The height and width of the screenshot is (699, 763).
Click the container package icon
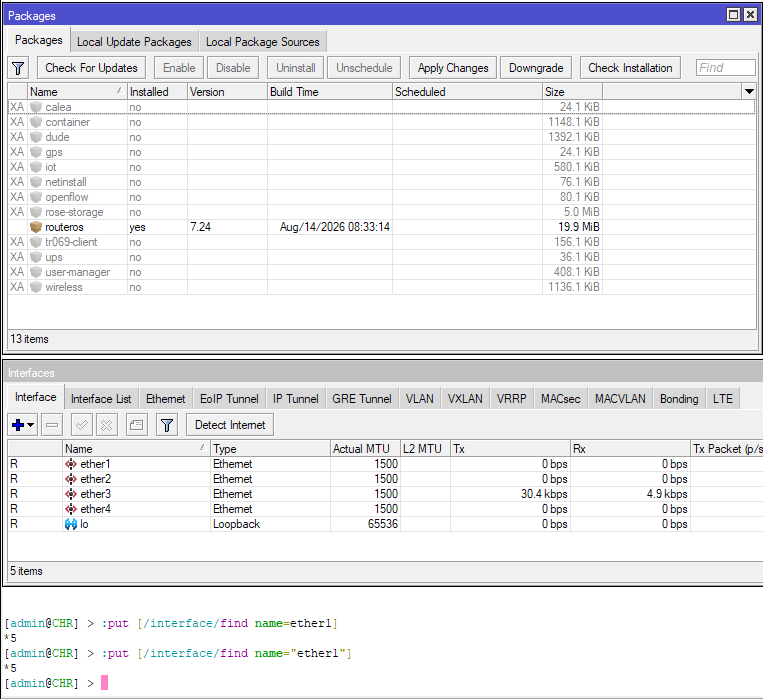(x=36, y=122)
